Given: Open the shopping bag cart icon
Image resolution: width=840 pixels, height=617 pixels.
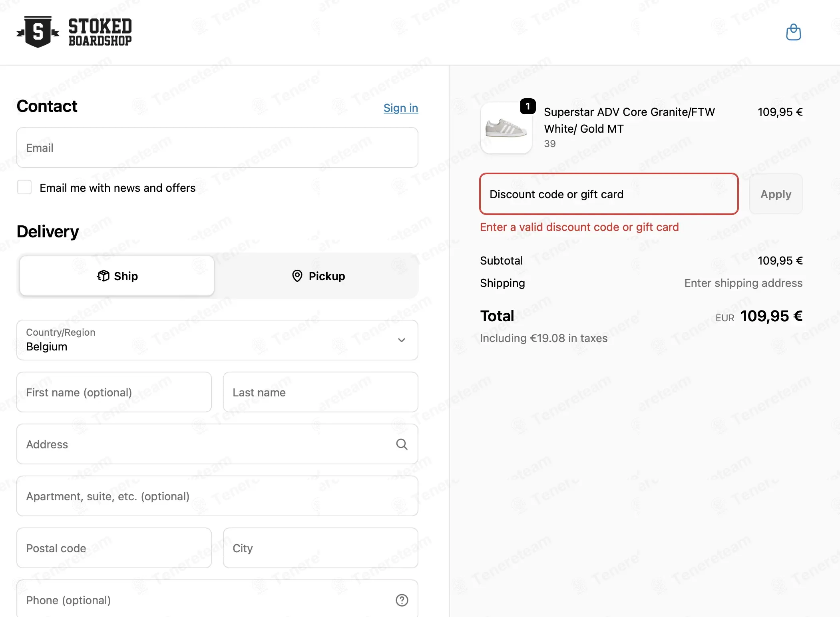Looking at the screenshot, I should pyautogui.click(x=793, y=32).
